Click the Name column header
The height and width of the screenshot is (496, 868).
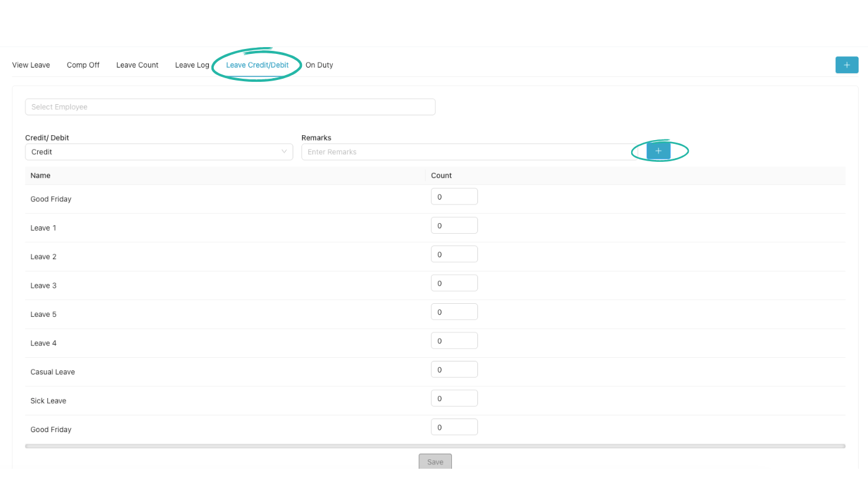coord(40,175)
